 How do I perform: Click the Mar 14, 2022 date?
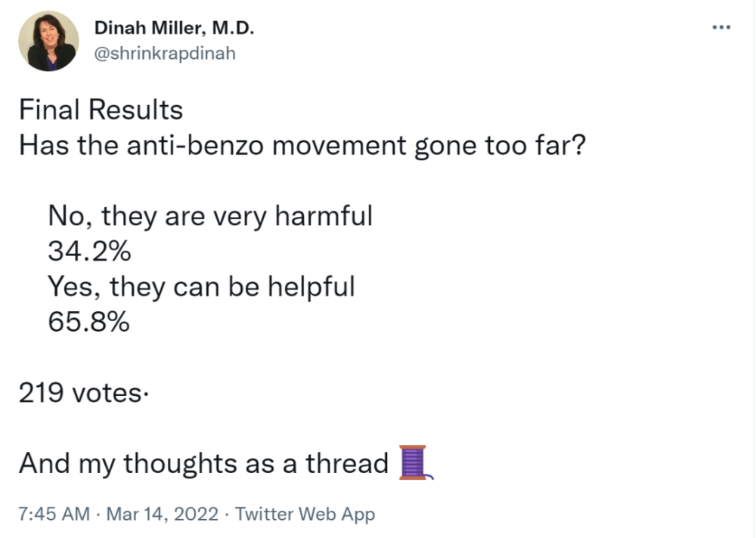point(162,514)
